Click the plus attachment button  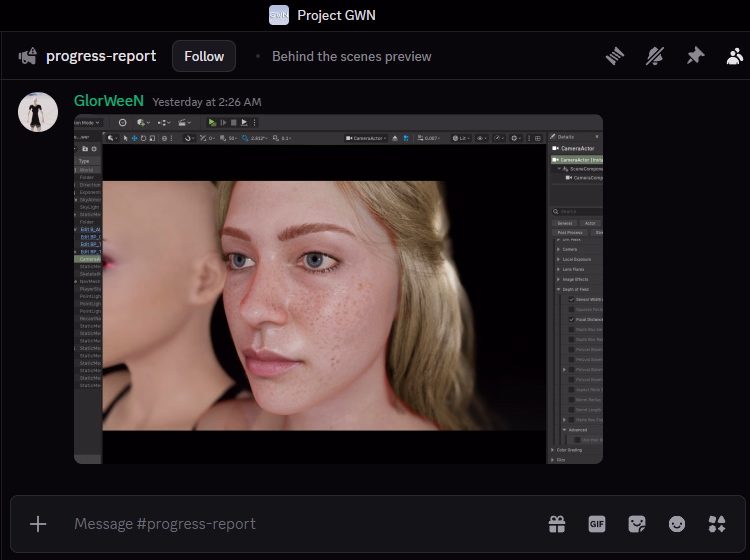(x=38, y=524)
